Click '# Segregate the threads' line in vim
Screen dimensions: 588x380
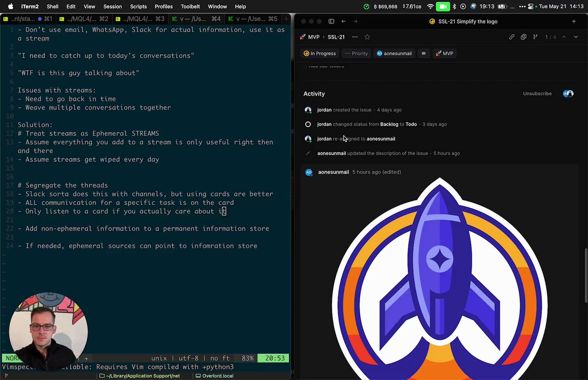[x=62, y=185]
